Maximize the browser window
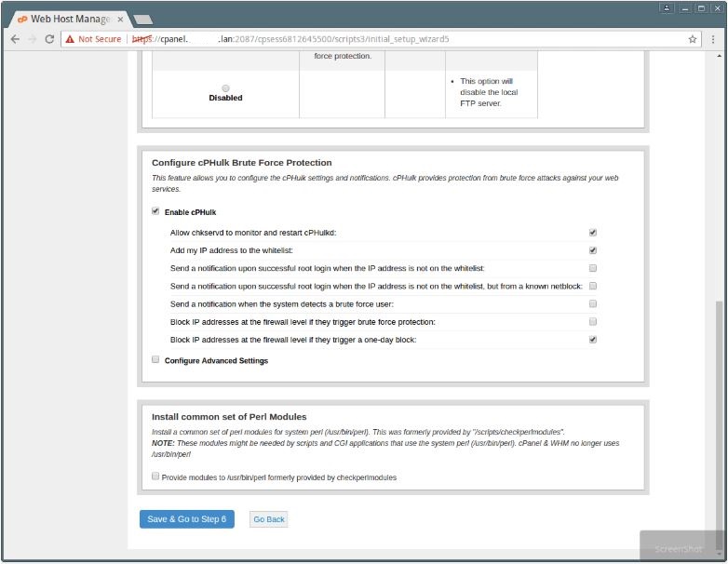728x564 pixels. [x=702, y=8]
